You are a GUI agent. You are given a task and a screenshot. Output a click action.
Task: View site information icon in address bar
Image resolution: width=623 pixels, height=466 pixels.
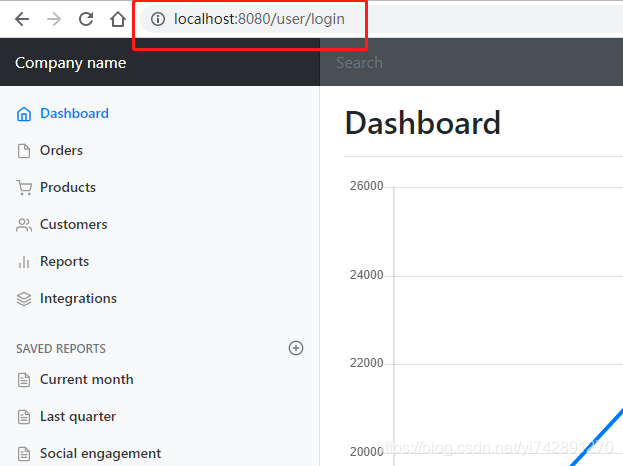coord(158,19)
